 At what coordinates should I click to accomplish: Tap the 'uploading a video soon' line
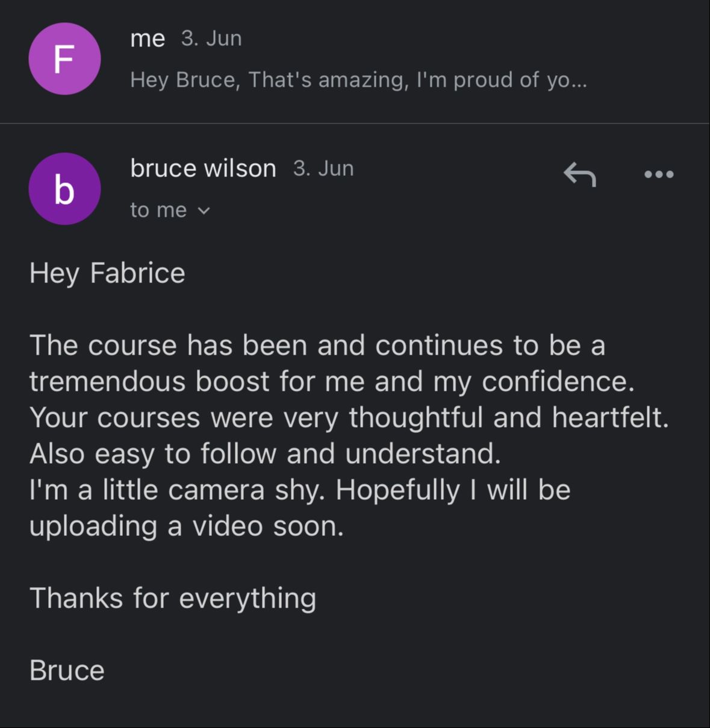(187, 526)
